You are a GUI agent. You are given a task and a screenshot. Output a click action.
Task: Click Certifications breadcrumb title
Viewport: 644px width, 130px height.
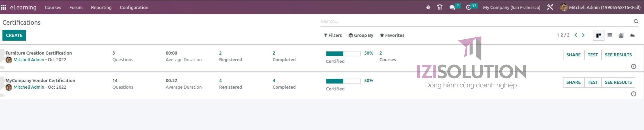[22, 22]
